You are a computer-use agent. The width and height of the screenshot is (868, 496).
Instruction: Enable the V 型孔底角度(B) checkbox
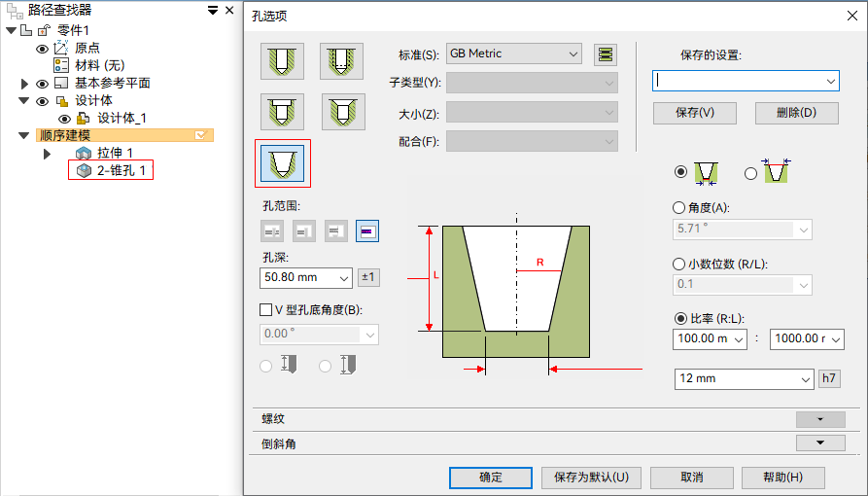click(265, 310)
